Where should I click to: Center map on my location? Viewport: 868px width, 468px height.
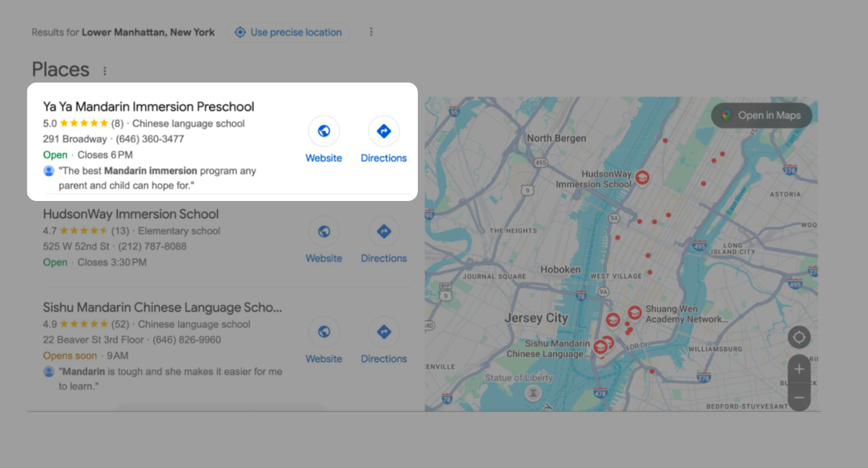(x=799, y=337)
